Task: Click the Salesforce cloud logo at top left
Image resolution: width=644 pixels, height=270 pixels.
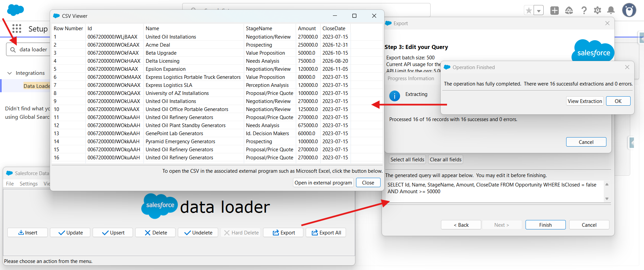Action: click(x=15, y=10)
